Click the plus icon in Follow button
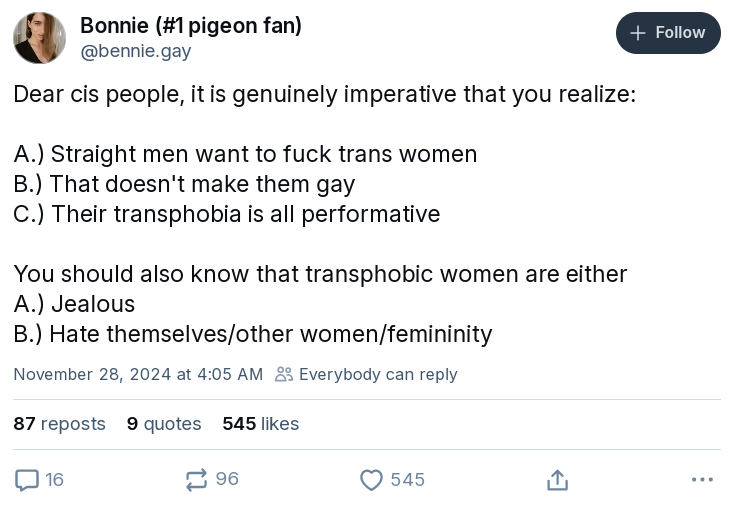Image resolution: width=739 pixels, height=508 pixels. point(637,33)
